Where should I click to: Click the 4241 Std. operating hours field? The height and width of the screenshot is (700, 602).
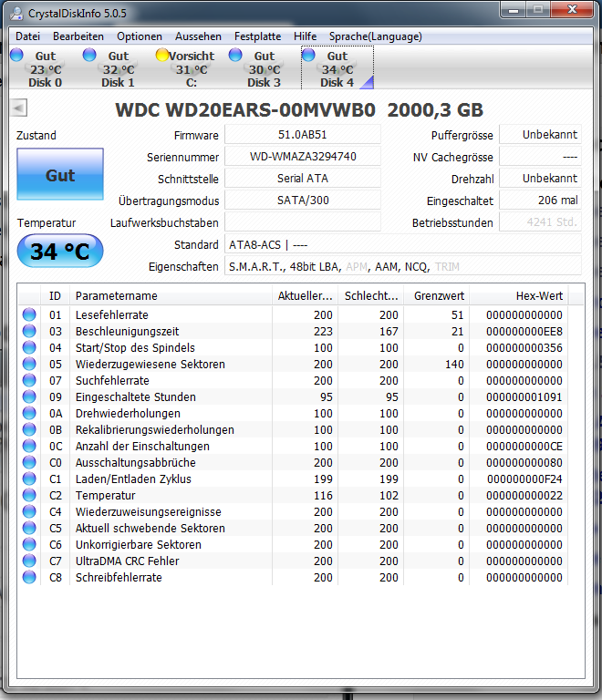540,222
